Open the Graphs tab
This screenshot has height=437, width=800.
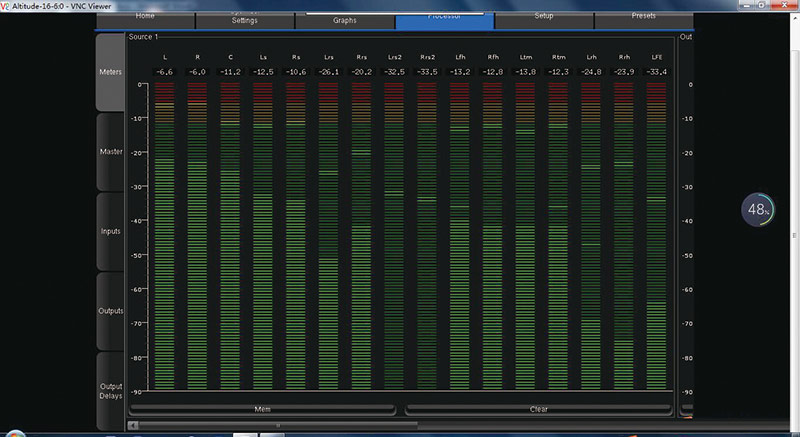click(x=345, y=20)
